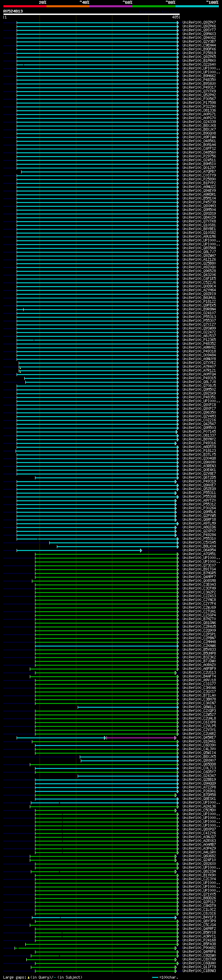222x980 pixels.
Task: Click the query end position 485
Action: (175, 17)
